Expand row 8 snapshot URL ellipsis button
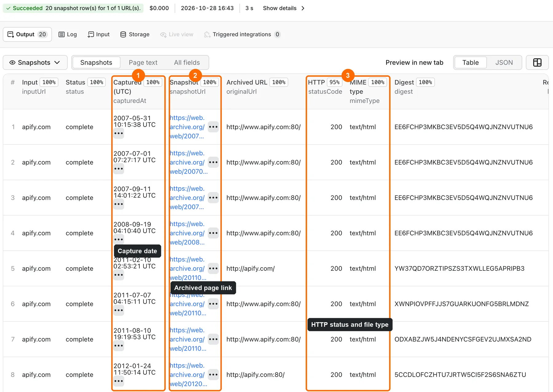 point(213,374)
